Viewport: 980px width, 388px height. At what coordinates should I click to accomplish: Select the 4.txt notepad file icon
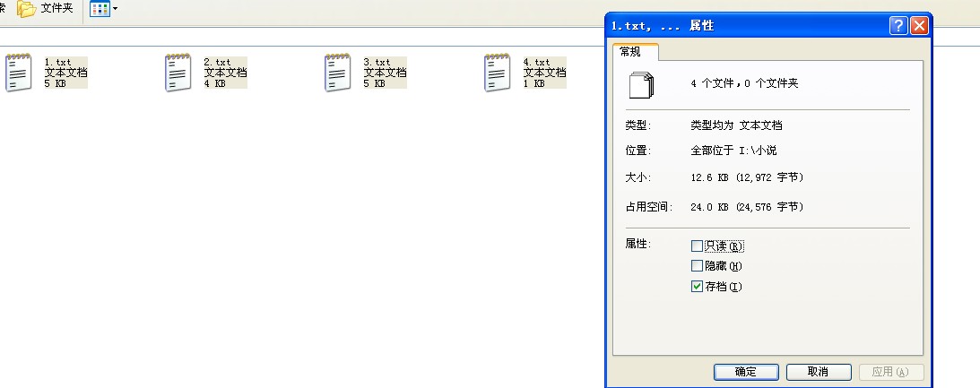tap(498, 73)
